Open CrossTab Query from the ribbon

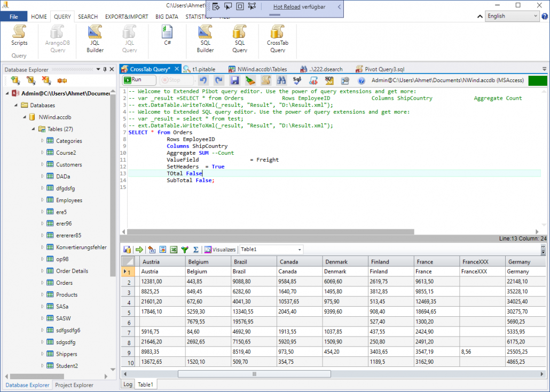[x=278, y=39]
